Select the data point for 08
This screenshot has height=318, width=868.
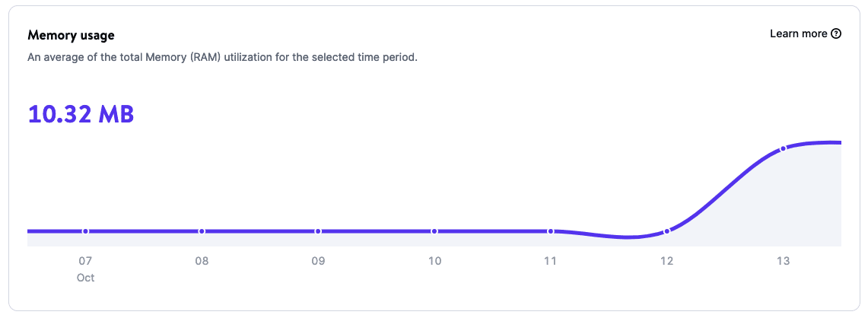coord(202,231)
